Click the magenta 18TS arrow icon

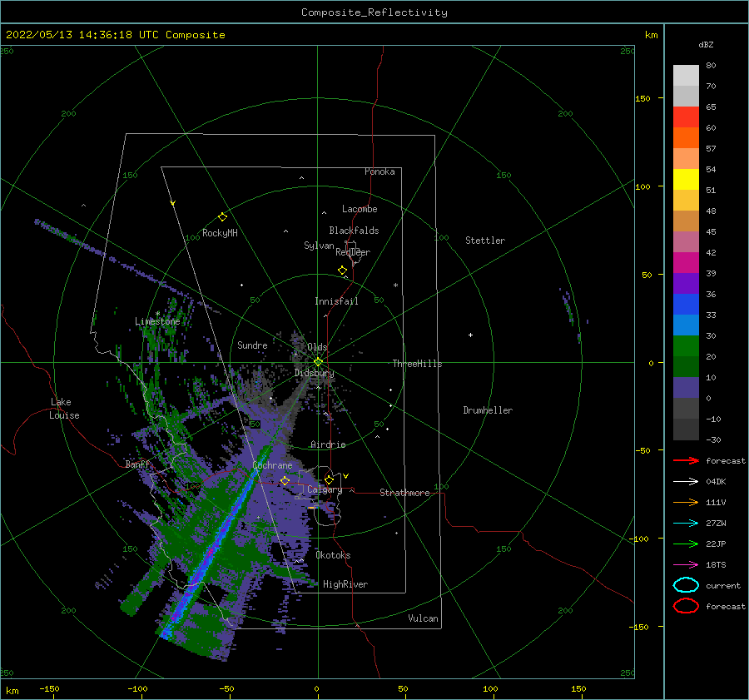[x=686, y=565]
